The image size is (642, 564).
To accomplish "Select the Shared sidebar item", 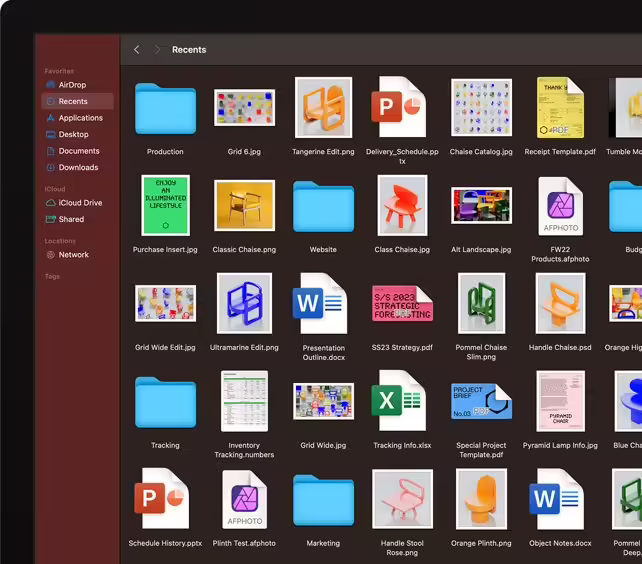I will (x=71, y=219).
